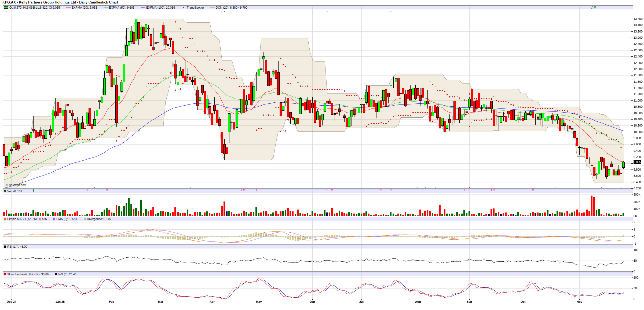Click the black RSI (14) legend square
The image size is (644, 310).
point(5,247)
